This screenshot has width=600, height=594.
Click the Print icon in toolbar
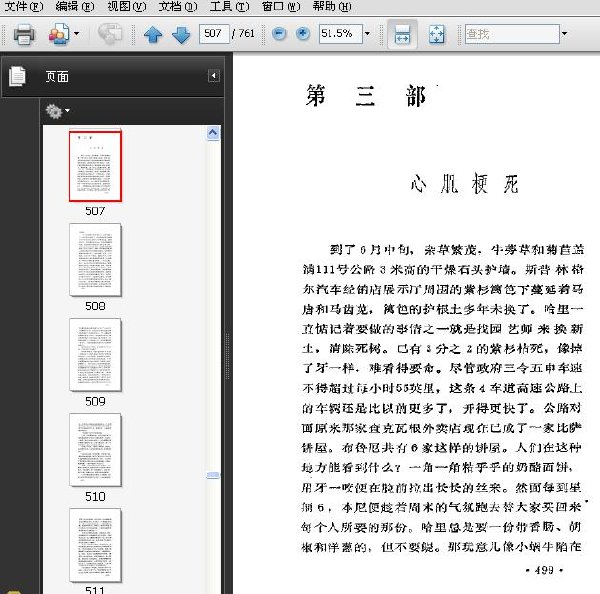point(24,34)
